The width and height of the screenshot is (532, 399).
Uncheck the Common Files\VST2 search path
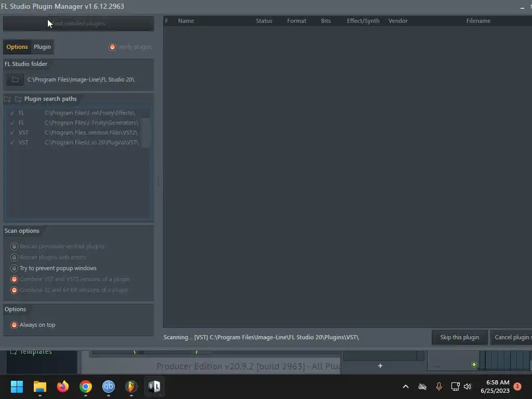click(x=12, y=132)
